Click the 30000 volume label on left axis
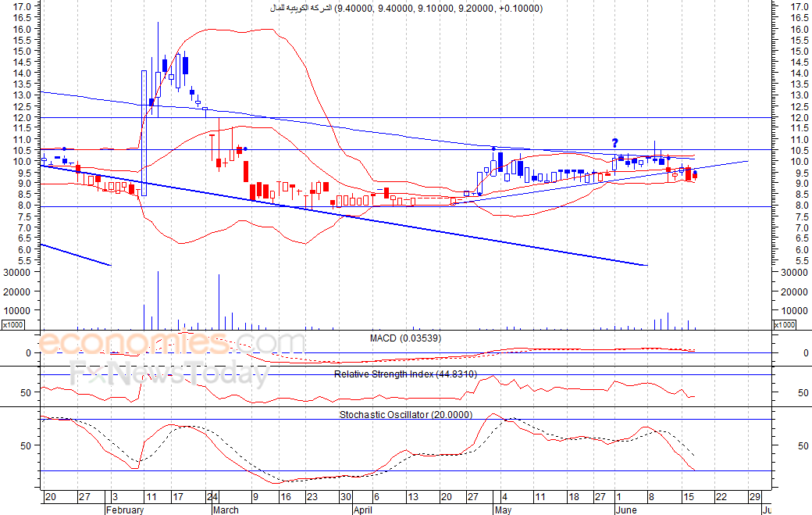This screenshot has width=812, height=515. (x=19, y=273)
